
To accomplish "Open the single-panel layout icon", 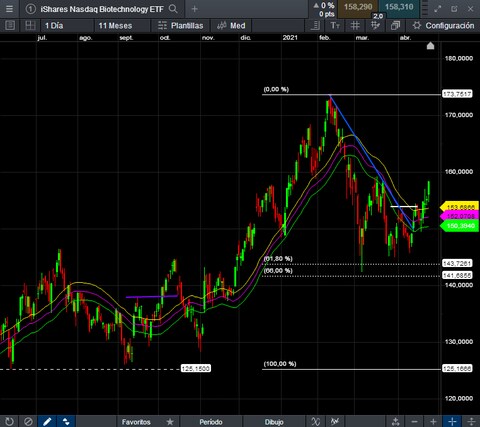I will (10, 26).
